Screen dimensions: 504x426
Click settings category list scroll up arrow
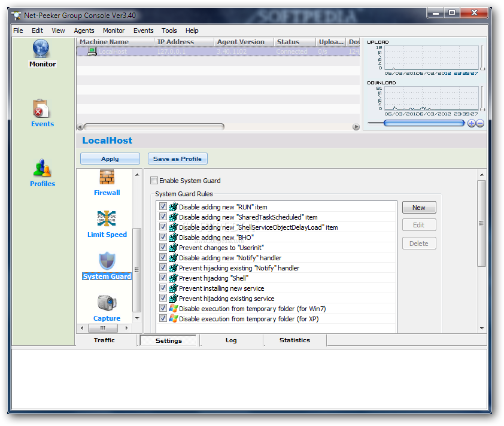pos(137,175)
